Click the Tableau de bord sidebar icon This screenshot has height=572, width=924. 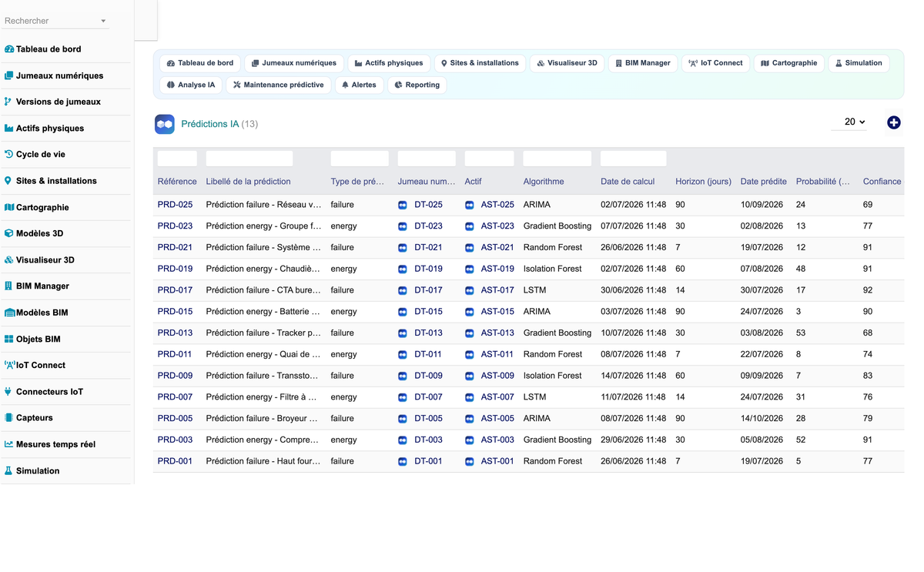(9, 49)
